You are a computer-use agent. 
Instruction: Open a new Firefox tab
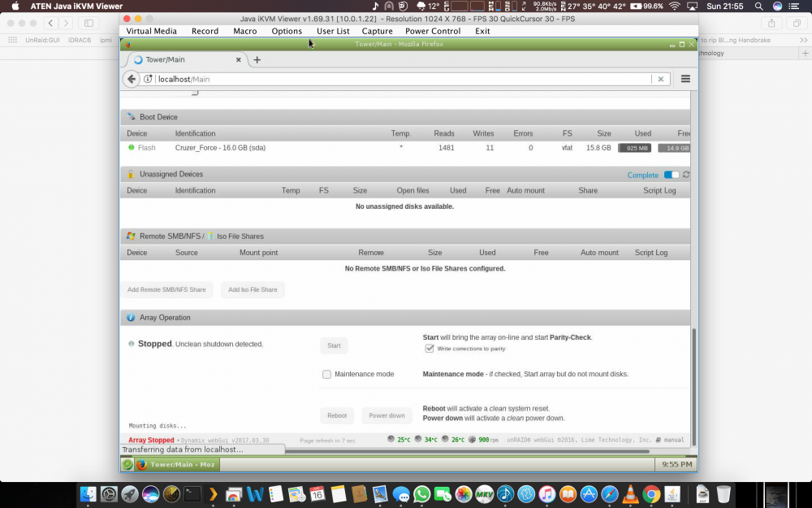point(257,59)
